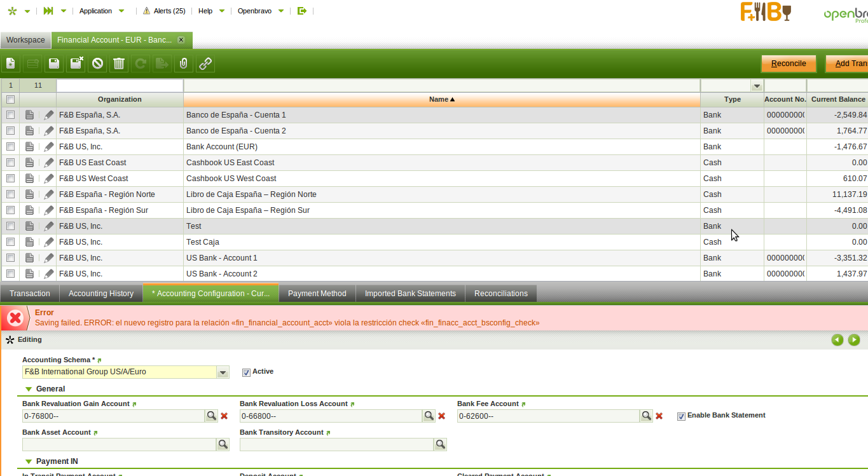
Task: Open the Bank Transitory Account search selector
Action: click(x=440, y=444)
